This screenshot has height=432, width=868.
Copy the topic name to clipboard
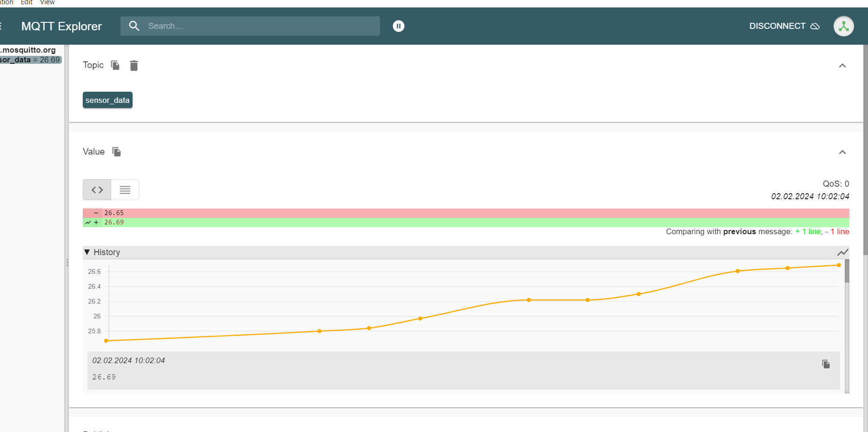click(x=115, y=65)
